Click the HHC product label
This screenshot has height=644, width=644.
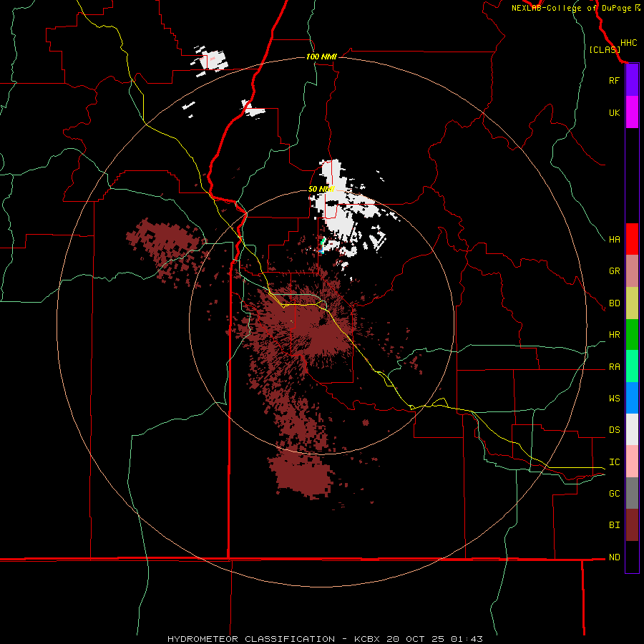point(629,43)
